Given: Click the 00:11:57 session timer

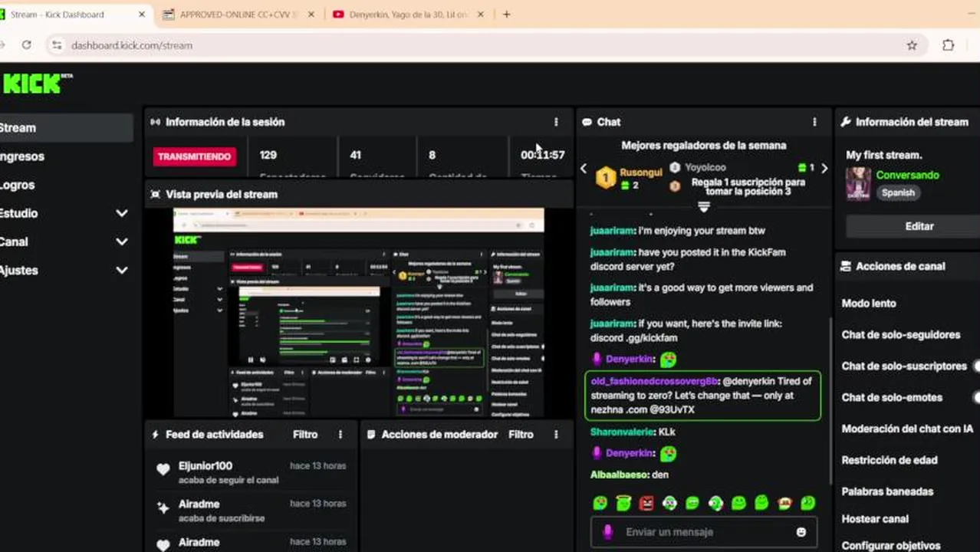Looking at the screenshot, I should (x=542, y=155).
